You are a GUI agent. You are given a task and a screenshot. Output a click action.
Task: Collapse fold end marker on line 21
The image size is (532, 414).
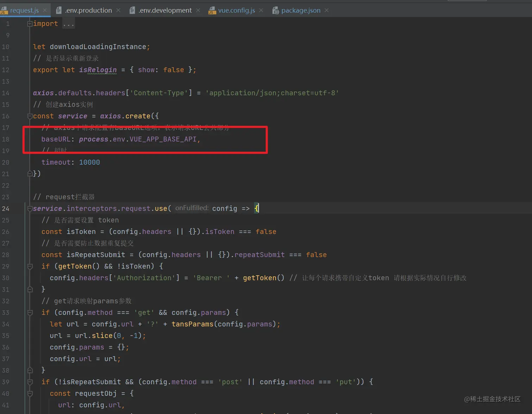[30, 174]
